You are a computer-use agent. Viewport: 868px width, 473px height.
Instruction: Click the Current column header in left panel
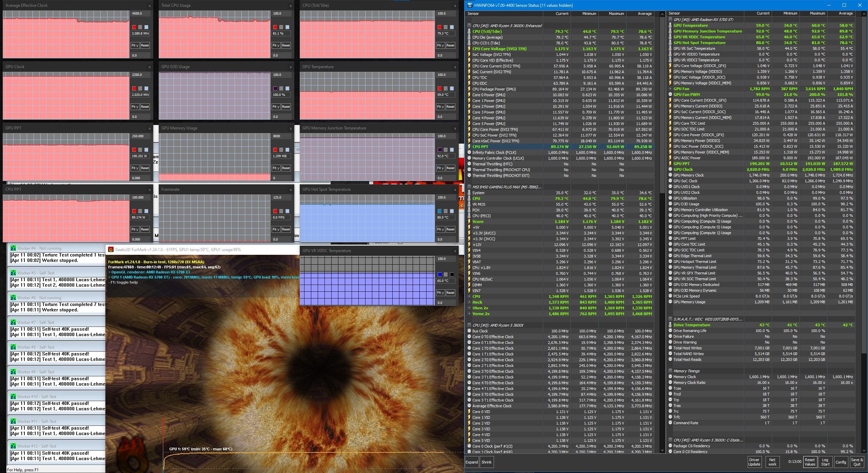coord(557,14)
